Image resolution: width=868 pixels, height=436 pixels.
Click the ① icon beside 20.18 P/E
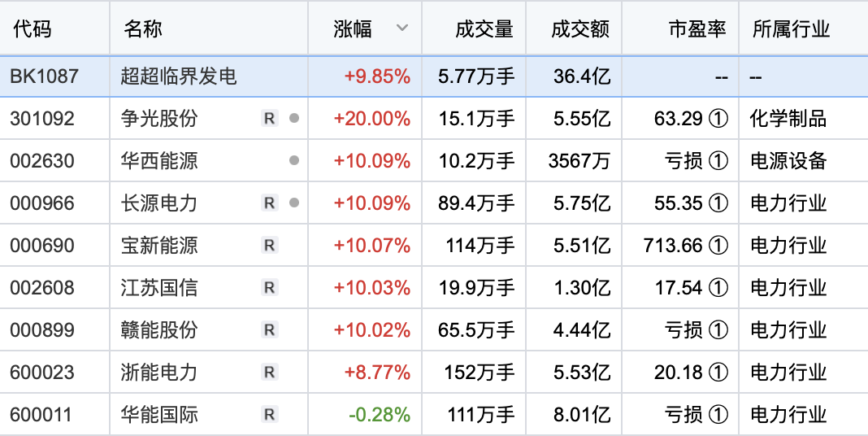click(718, 373)
